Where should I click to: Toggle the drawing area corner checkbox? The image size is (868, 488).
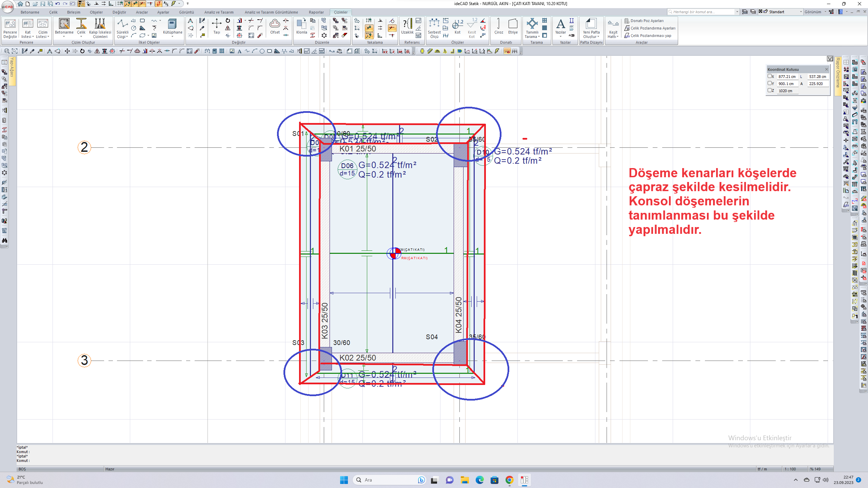tap(830, 59)
